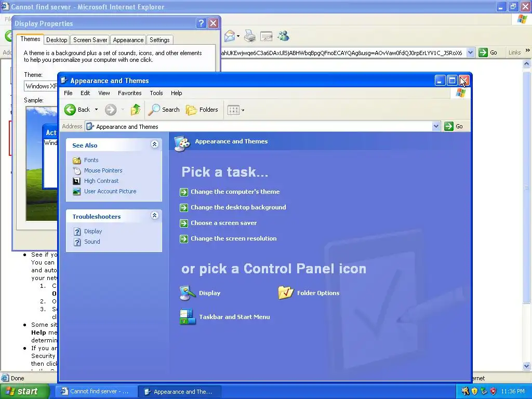This screenshot has height=399, width=532.
Task: Click the Start button
Action: 24,391
